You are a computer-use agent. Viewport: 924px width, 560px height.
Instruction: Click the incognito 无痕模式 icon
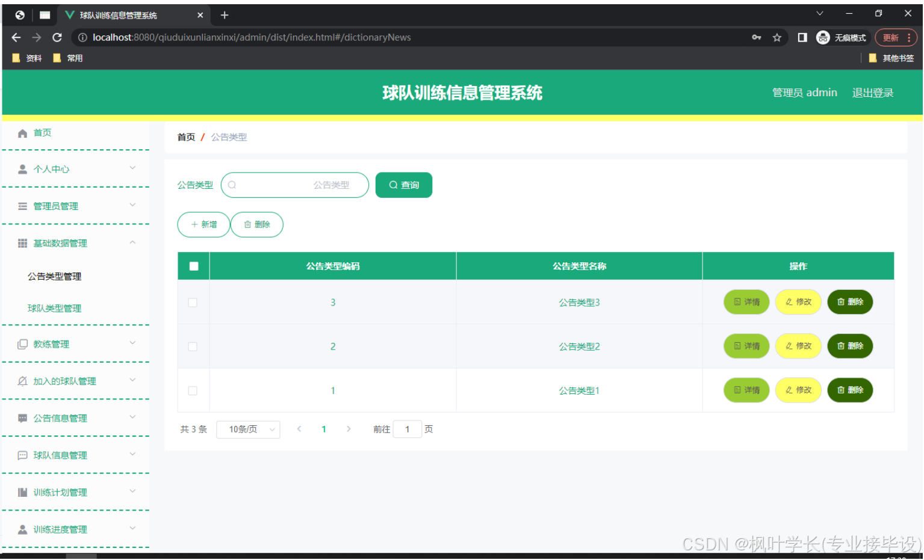[x=823, y=37]
